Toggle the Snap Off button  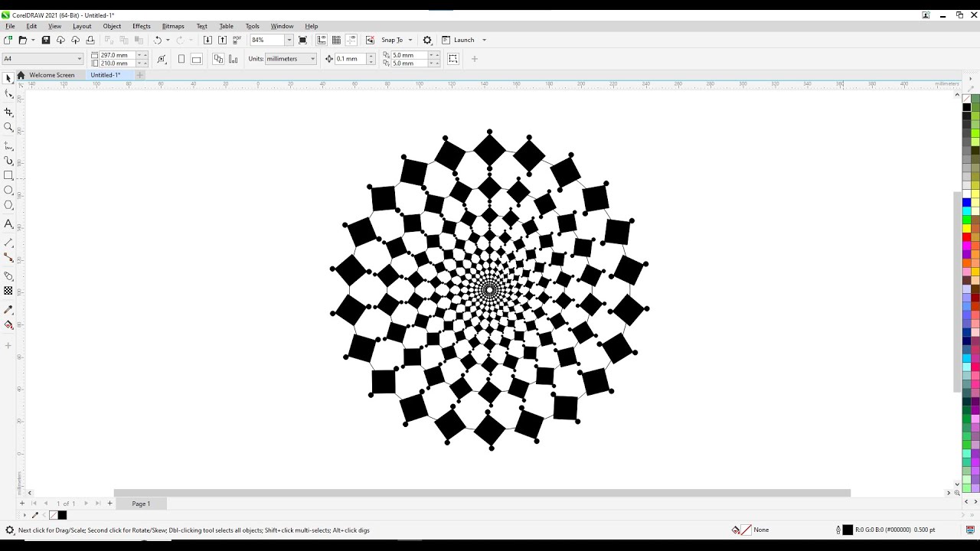pyautogui.click(x=370, y=40)
